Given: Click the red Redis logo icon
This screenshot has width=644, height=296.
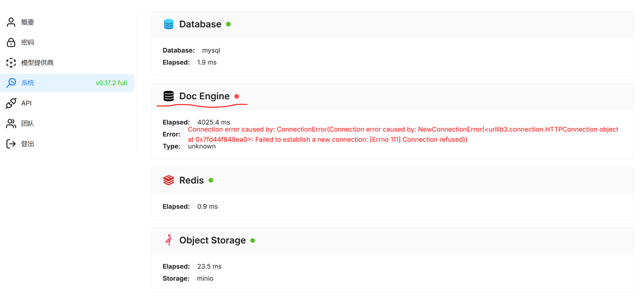Looking at the screenshot, I should pos(169,180).
